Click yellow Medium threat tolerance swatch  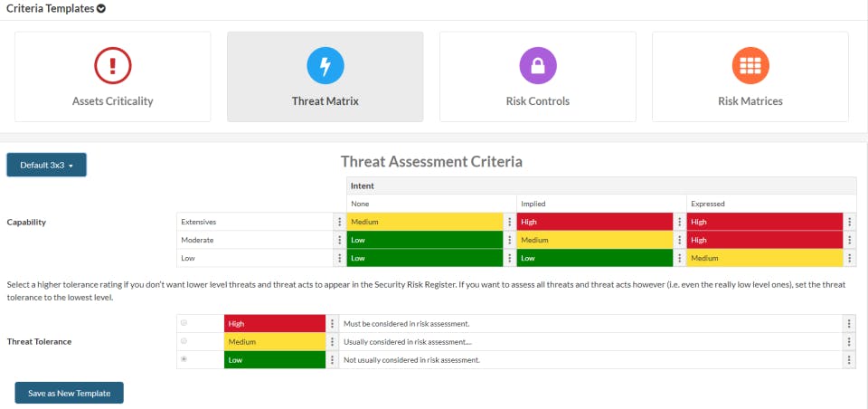tap(275, 342)
